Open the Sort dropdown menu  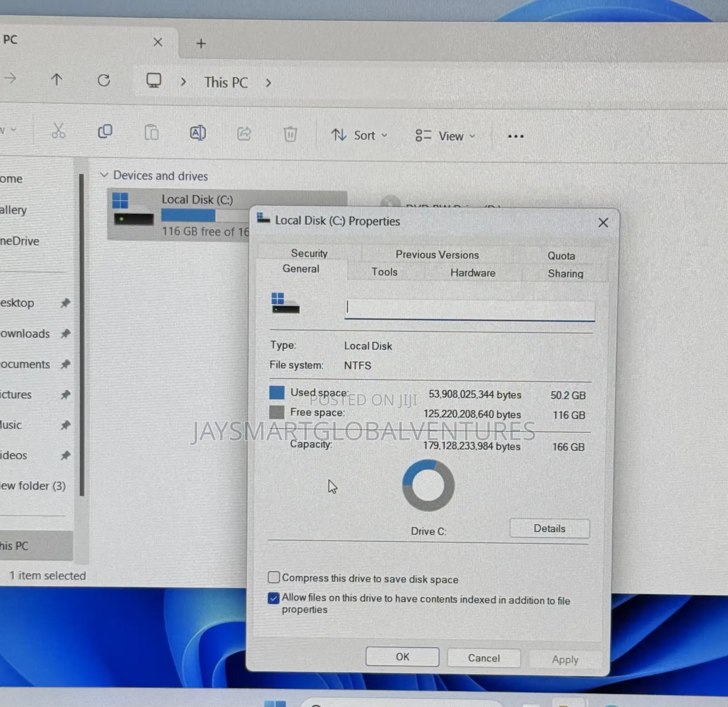pos(359,135)
